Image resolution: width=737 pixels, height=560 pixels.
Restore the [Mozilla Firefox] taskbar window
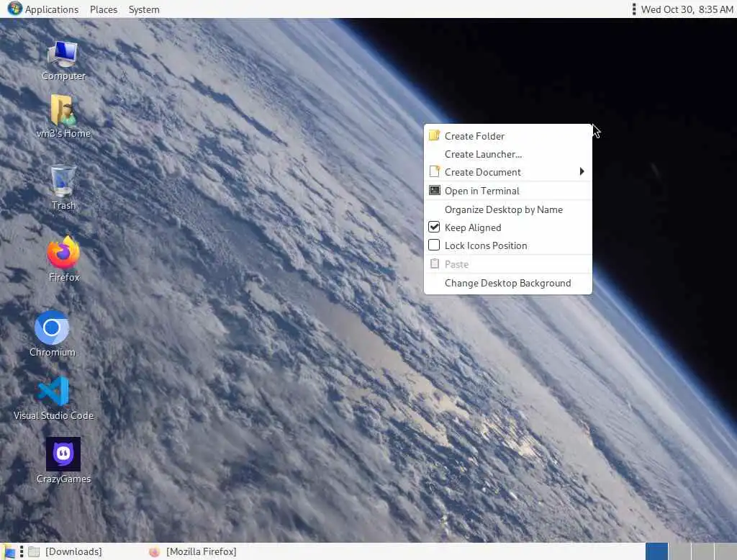[193, 551]
